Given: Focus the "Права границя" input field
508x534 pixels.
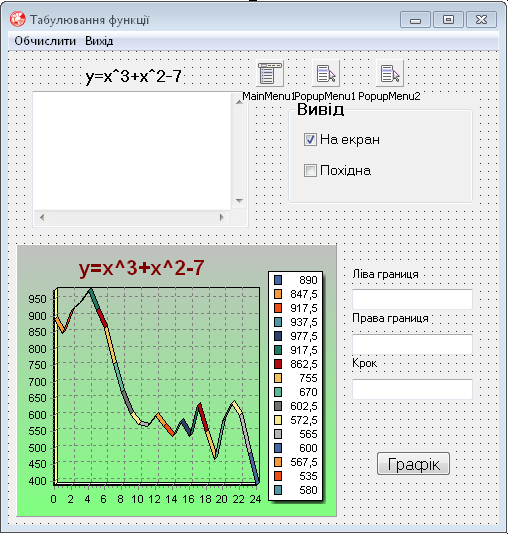Looking at the screenshot, I should point(412,344).
